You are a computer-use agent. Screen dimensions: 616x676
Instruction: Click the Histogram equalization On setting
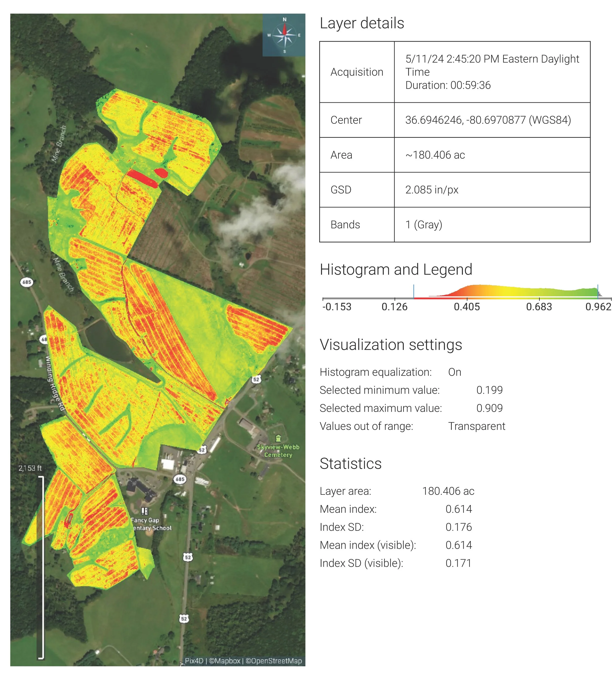[x=454, y=372]
